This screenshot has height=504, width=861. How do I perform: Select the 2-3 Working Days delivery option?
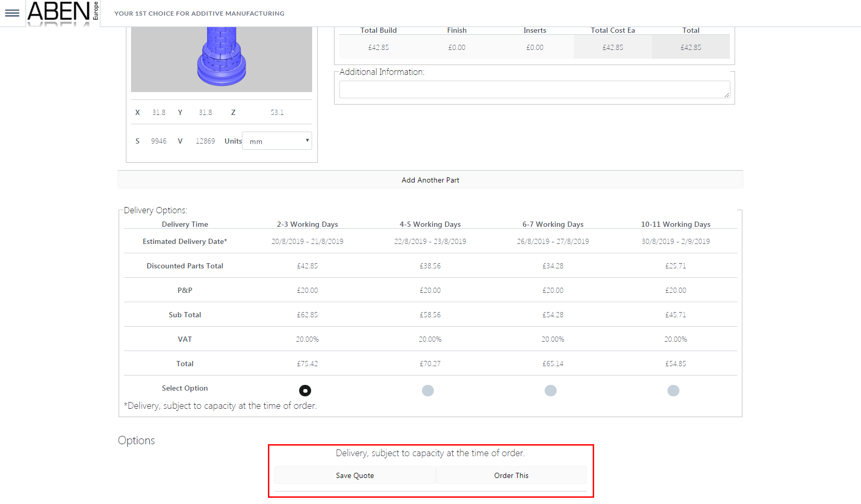[305, 391]
